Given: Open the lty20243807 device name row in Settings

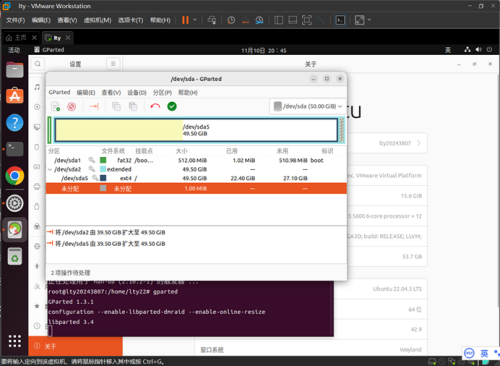Looking at the screenshot, I should click(x=387, y=143).
